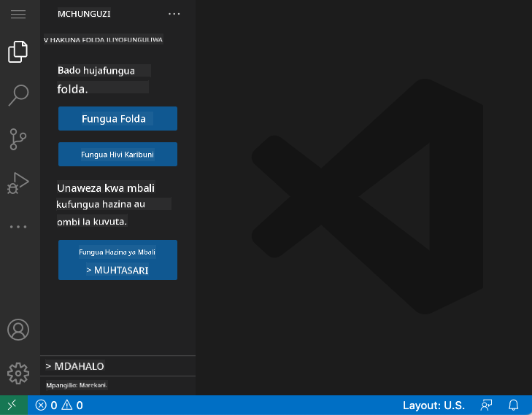Screen dimensions: 532x415
Task: Open the Search view
Action: pyautogui.click(x=18, y=94)
